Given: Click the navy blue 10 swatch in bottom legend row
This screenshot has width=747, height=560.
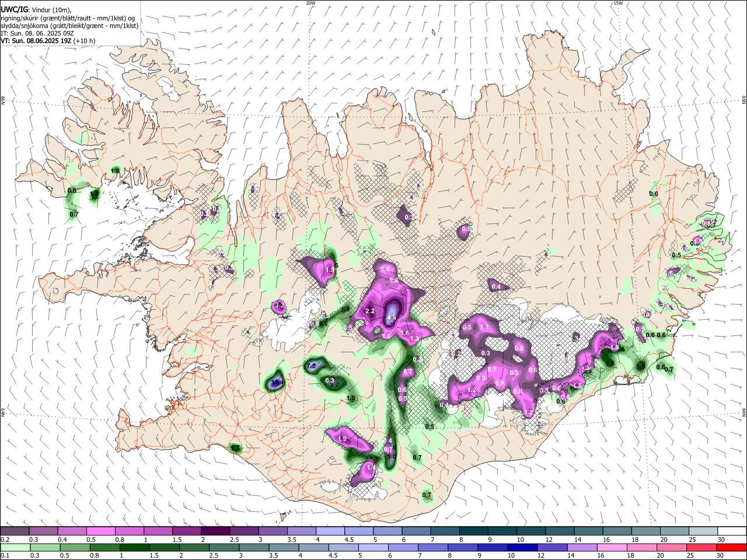Looking at the screenshot, I should pyautogui.click(x=523, y=548).
